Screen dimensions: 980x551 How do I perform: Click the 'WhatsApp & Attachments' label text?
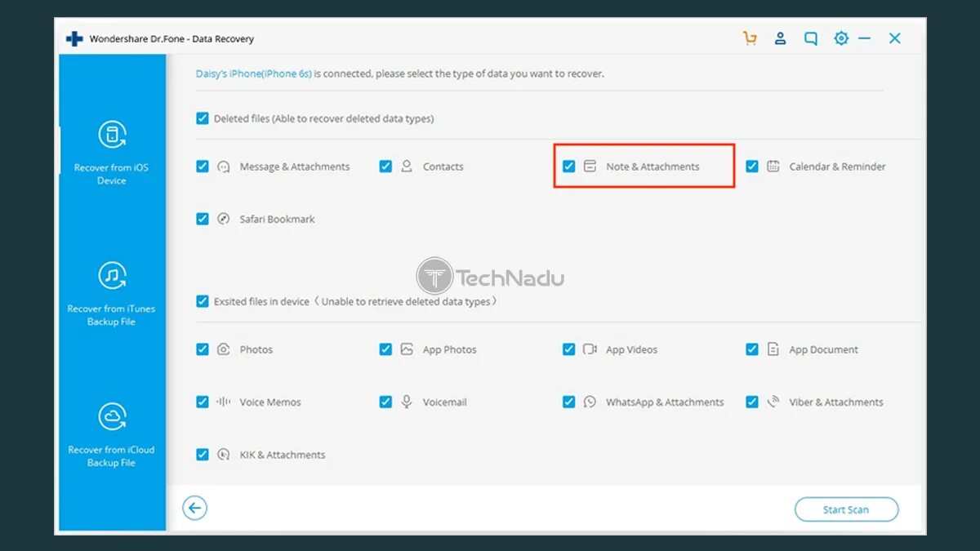[x=665, y=402]
